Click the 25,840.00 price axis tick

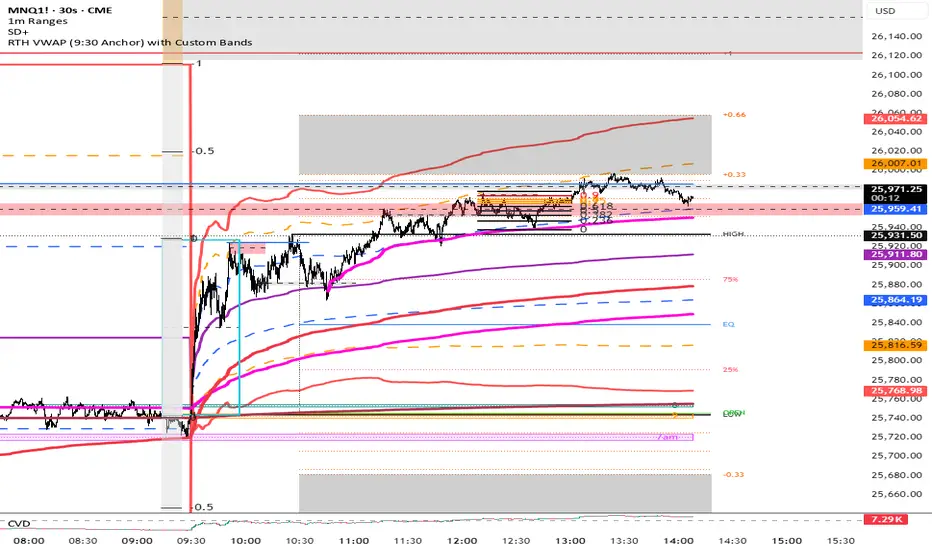pyautogui.click(x=896, y=322)
